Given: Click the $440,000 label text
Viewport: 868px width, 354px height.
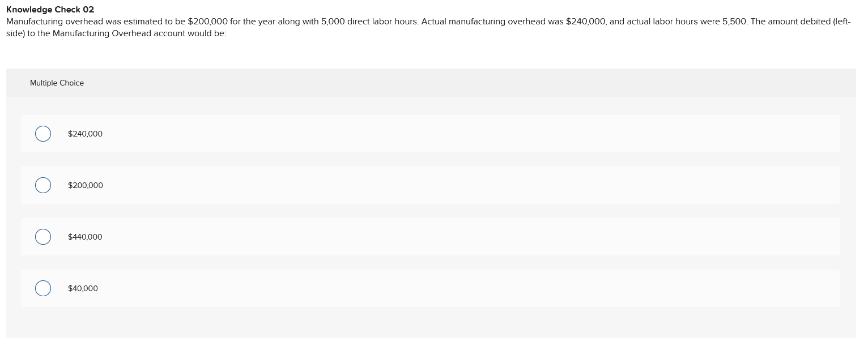Looking at the screenshot, I should tap(85, 237).
